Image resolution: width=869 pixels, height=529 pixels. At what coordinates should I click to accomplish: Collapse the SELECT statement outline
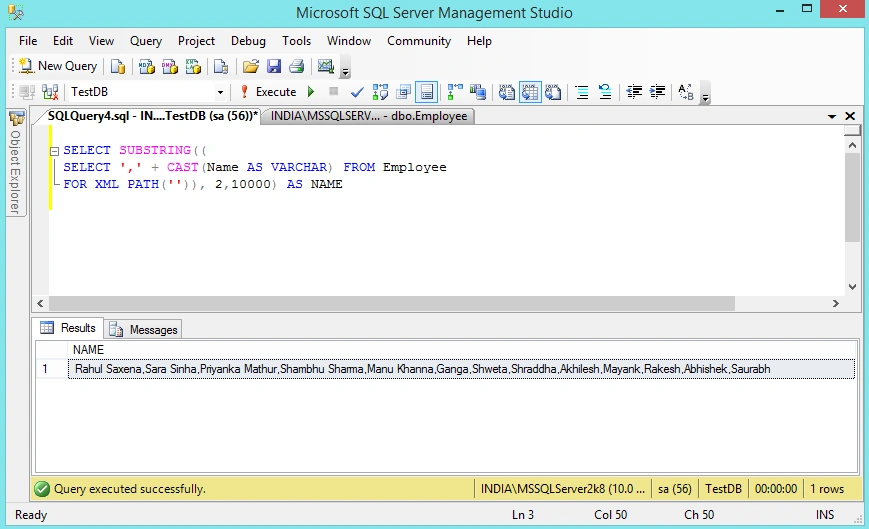54,151
